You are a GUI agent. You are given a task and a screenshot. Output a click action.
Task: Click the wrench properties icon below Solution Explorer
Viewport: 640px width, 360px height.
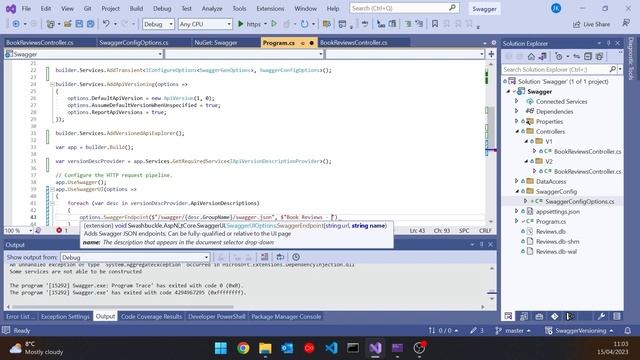tap(601, 316)
